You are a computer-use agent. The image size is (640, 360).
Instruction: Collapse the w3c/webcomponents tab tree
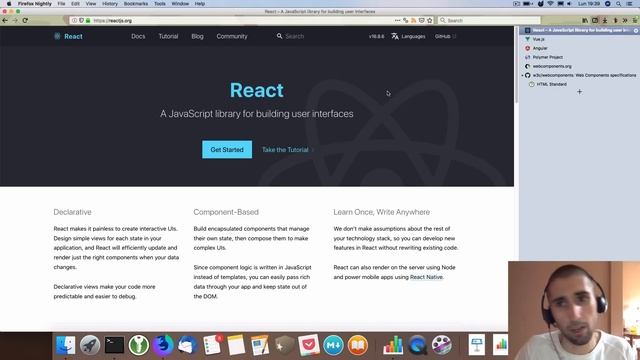click(x=522, y=76)
